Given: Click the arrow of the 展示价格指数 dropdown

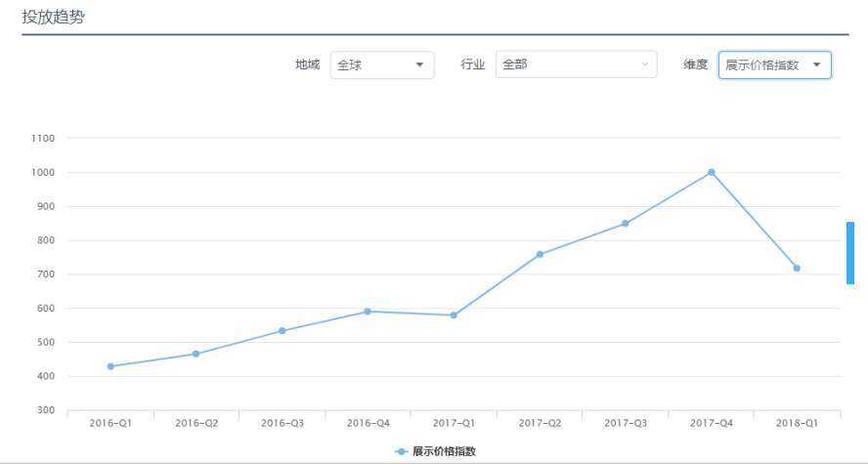Looking at the screenshot, I should pos(816,65).
